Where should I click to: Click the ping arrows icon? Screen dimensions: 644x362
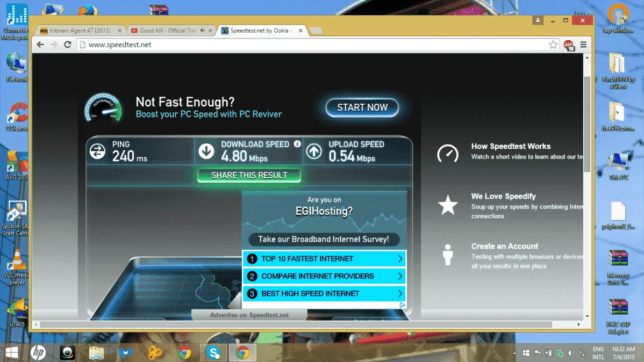tap(97, 151)
